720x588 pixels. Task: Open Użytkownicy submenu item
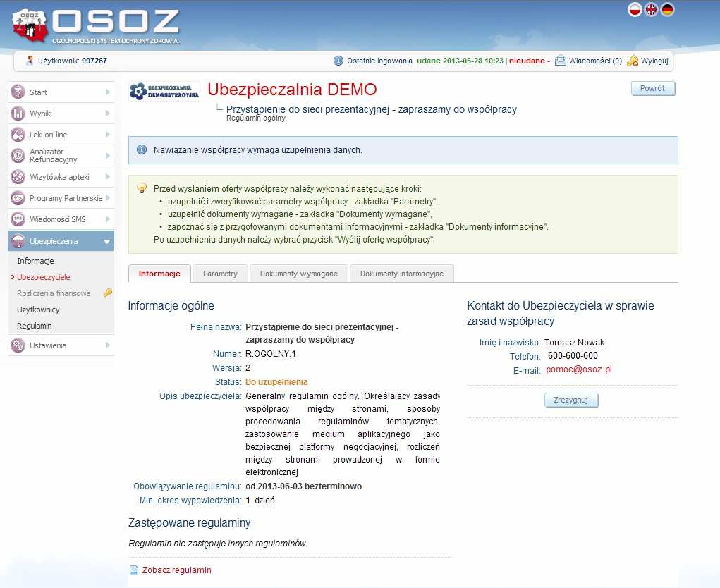(x=38, y=310)
